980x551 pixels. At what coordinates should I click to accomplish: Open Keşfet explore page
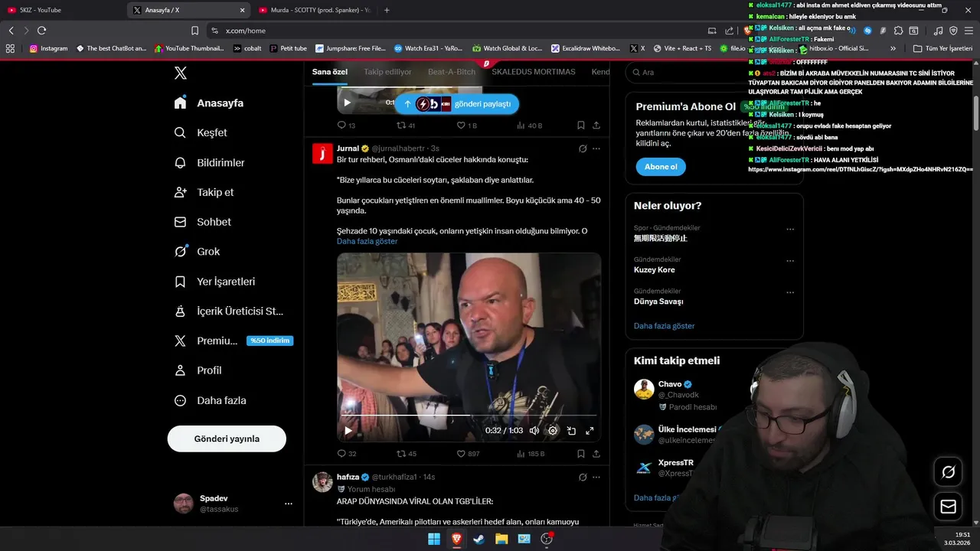coord(201,132)
